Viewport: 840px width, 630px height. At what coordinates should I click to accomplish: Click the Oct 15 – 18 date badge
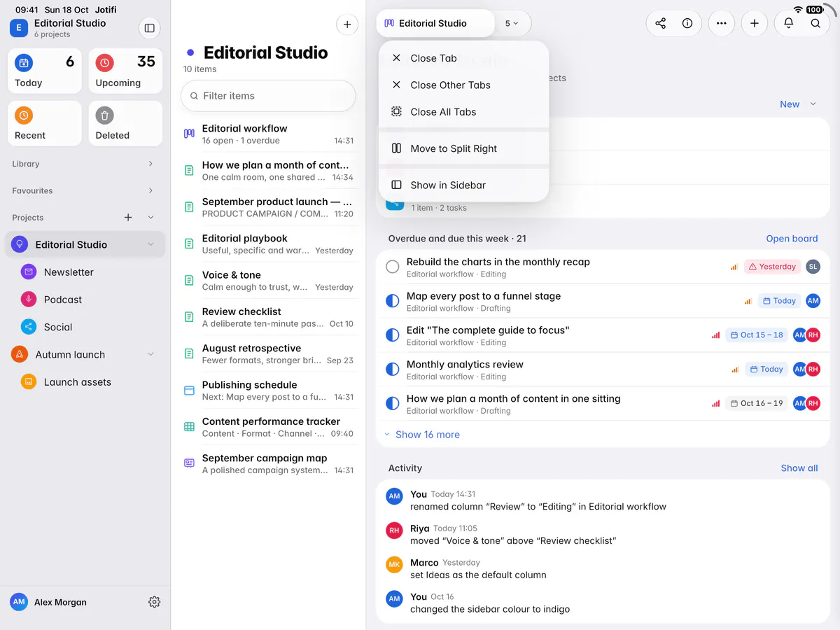pyautogui.click(x=756, y=335)
